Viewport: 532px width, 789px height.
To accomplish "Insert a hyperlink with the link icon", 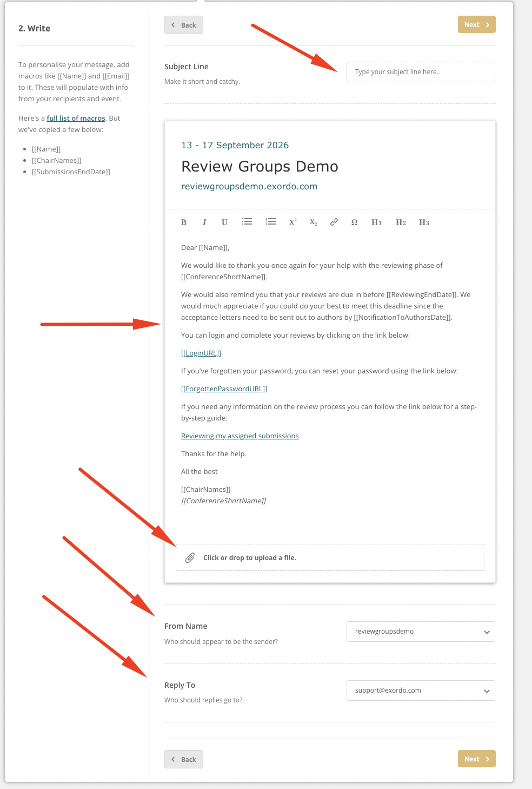I will (x=334, y=222).
